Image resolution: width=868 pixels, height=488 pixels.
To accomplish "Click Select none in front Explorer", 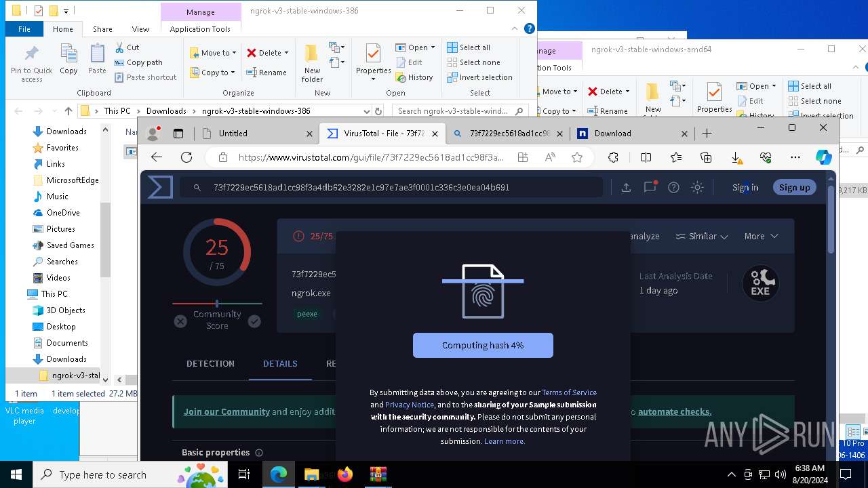I will coord(473,62).
